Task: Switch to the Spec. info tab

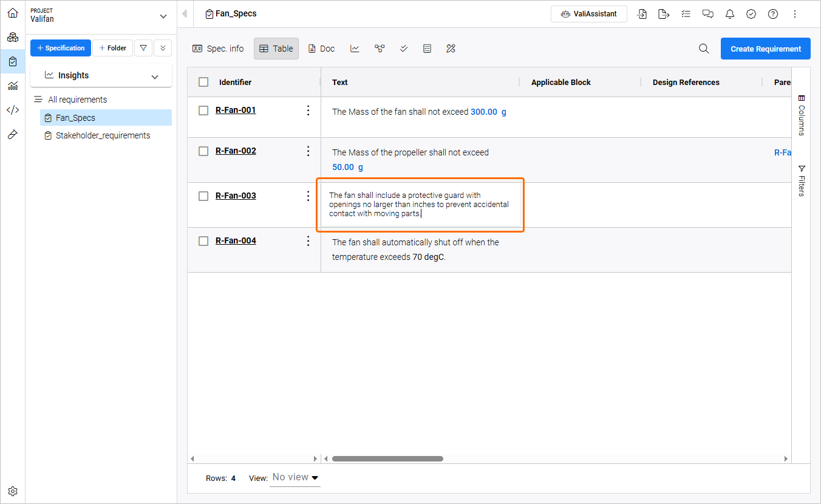Action: (x=218, y=49)
